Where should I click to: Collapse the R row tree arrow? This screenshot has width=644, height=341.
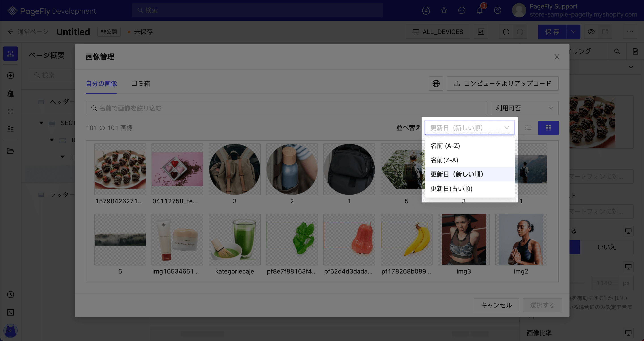[52, 140]
